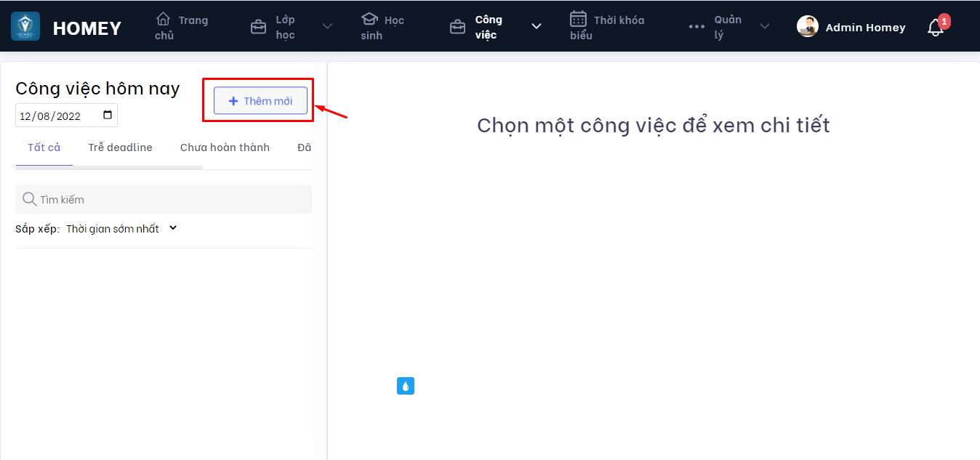Click the Thêm mới button

260,100
